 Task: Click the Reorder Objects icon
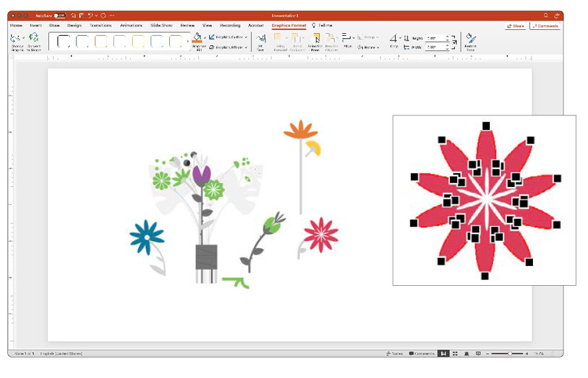coord(330,37)
